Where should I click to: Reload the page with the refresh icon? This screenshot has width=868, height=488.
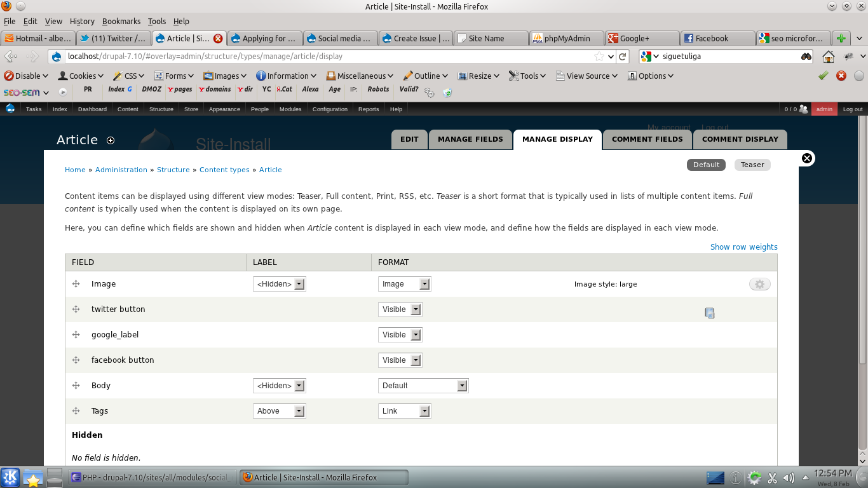tap(623, 56)
